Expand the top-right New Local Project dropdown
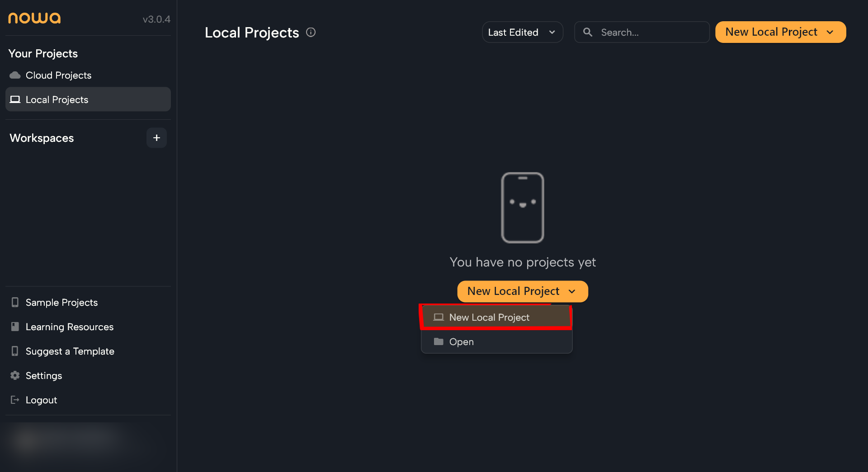 coord(780,32)
